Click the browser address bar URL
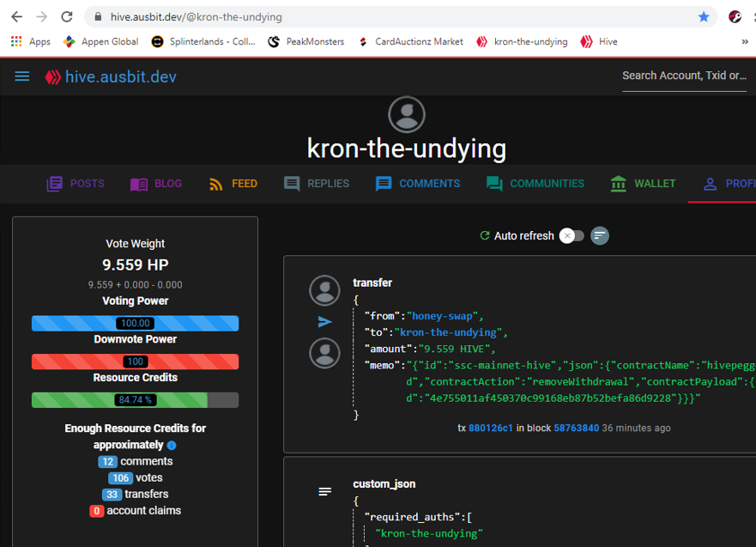Viewport: 756px width, 547px height. tap(197, 17)
